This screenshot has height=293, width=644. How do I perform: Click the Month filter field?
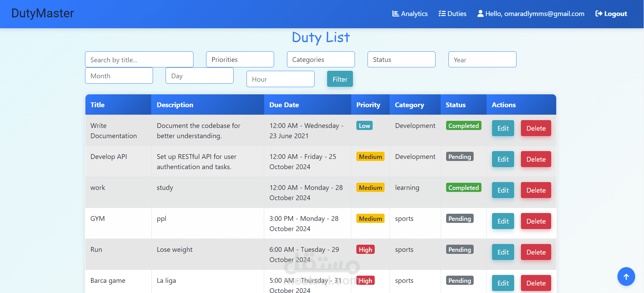click(x=119, y=76)
